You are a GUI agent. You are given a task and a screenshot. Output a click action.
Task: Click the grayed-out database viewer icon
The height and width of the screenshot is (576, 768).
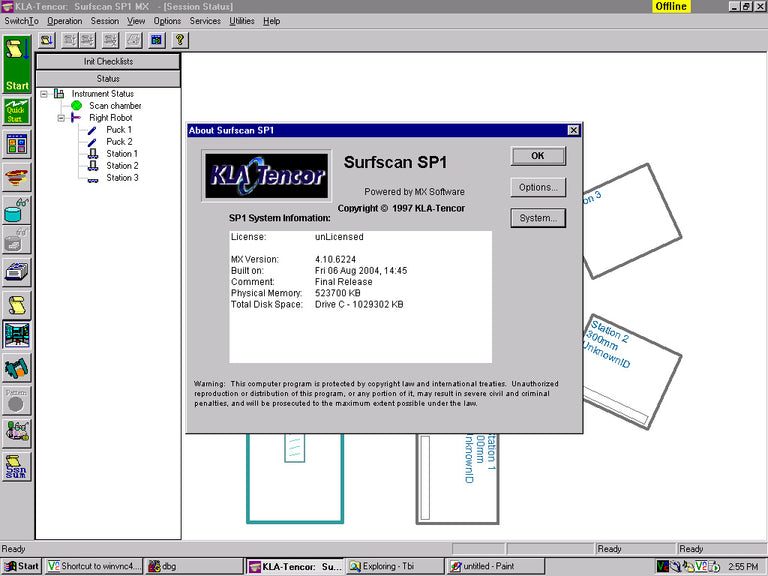[17, 240]
